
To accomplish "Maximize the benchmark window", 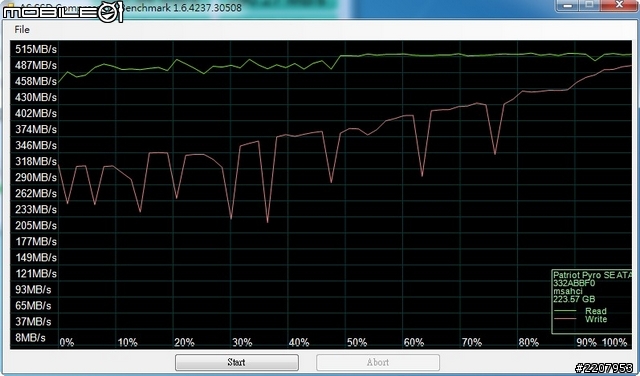I will click(589, 5).
